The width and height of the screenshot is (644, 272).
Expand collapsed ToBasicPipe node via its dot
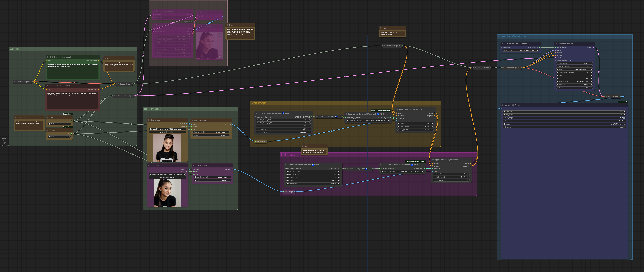pos(118,84)
